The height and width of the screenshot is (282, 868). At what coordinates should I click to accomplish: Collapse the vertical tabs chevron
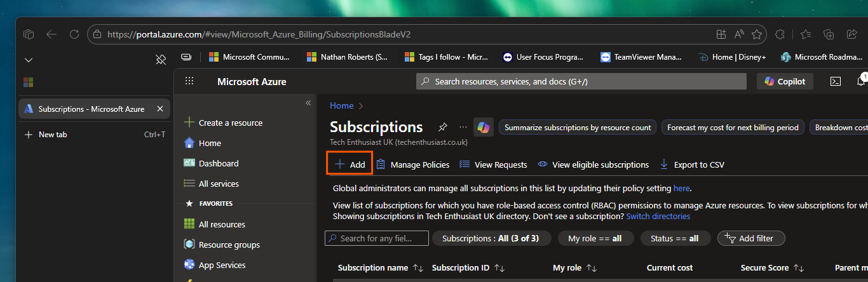(29, 60)
